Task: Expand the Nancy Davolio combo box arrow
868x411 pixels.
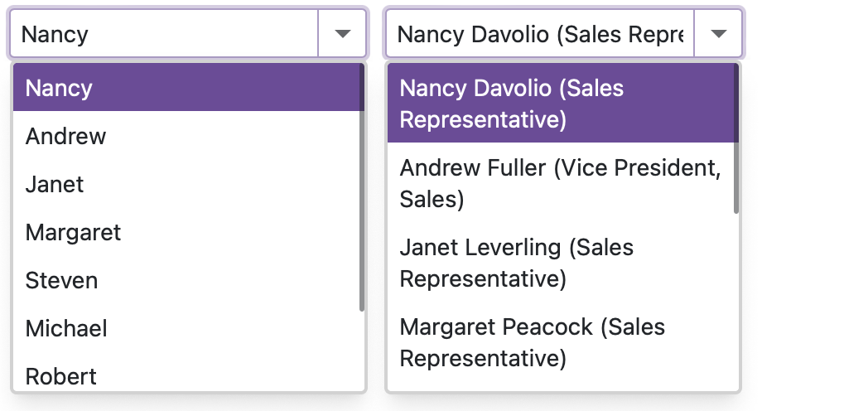Action: tap(718, 34)
